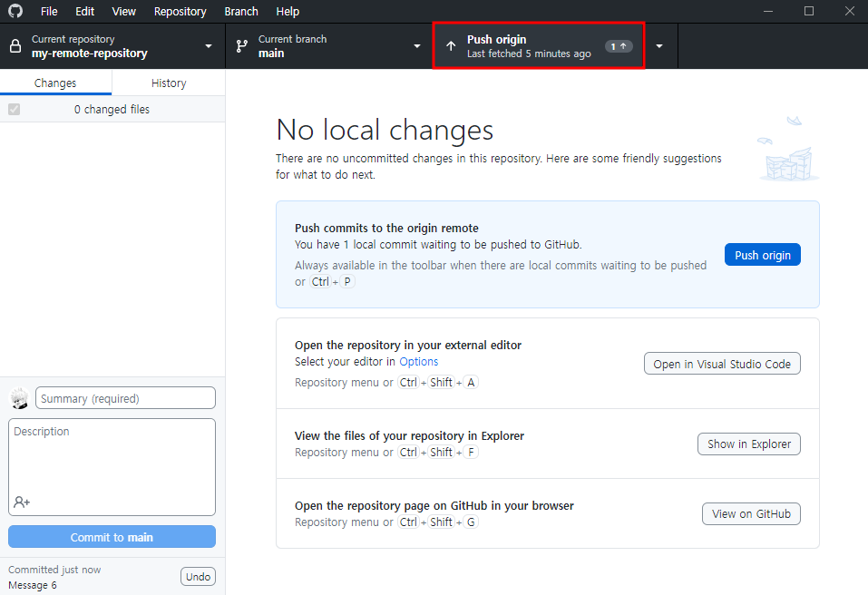Image resolution: width=868 pixels, height=595 pixels.
Task: Click the Show in Explorer button
Action: click(748, 444)
